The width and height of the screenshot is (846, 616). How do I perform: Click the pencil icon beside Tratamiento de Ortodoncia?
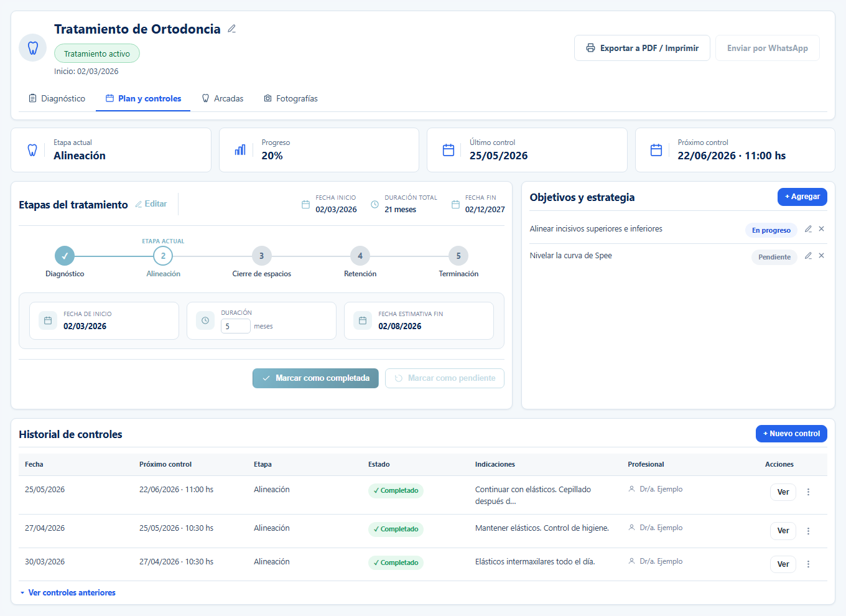[x=231, y=29]
